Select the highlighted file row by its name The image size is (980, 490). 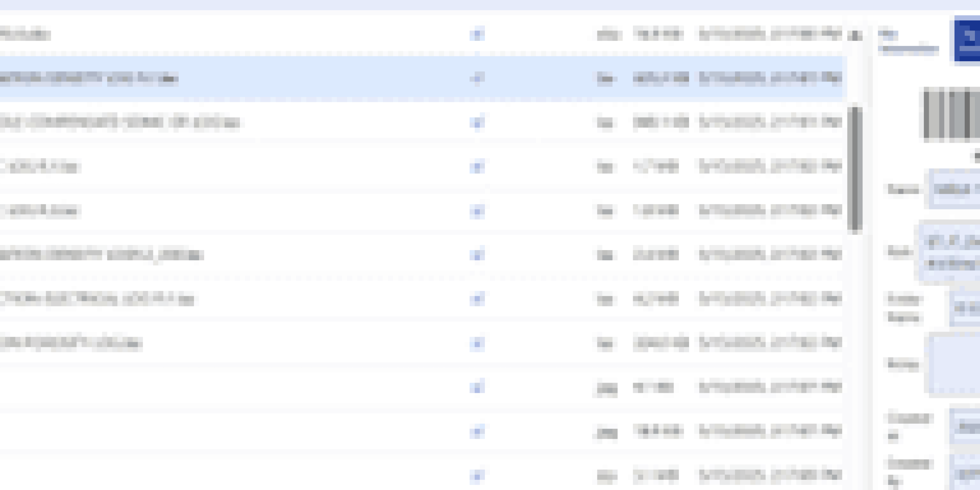(89, 79)
